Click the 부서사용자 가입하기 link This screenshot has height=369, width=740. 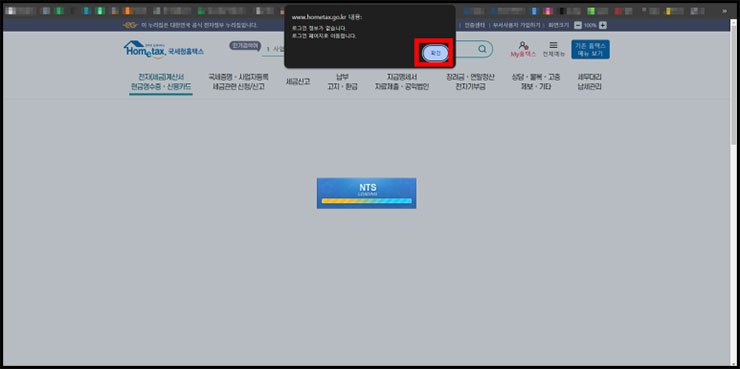(x=517, y=25)
